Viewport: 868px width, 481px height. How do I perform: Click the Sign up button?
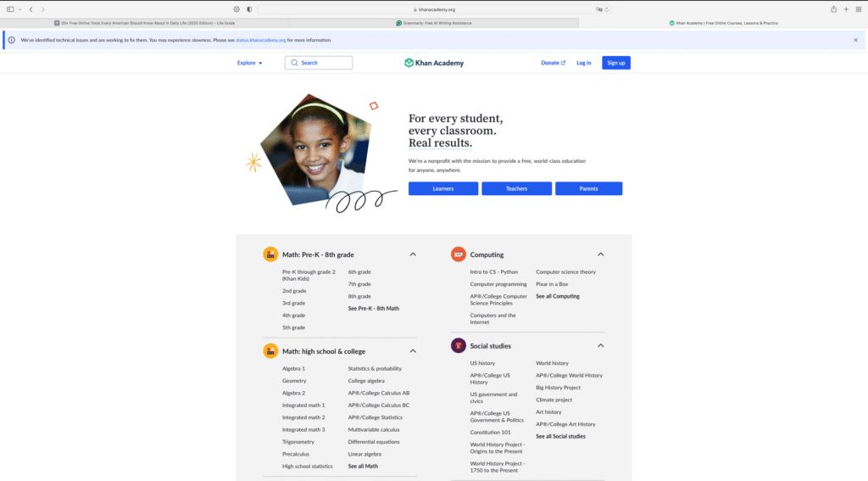point(616,63)
